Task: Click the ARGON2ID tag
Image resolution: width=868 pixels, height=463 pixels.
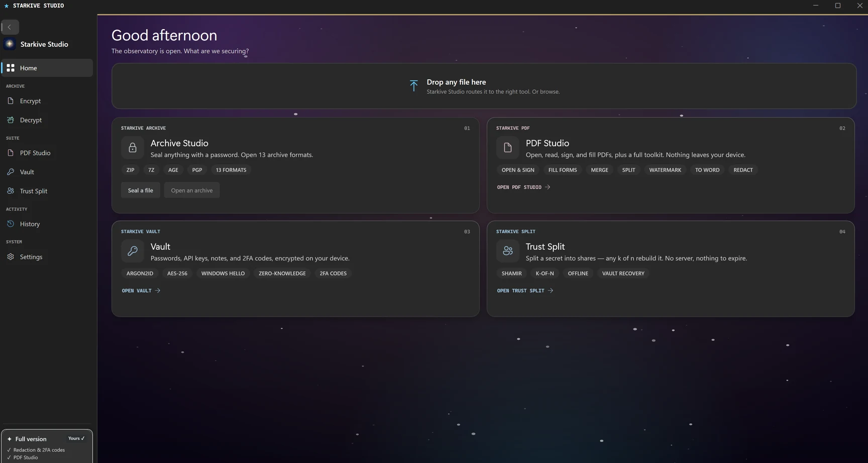Action: click(140, 273)
